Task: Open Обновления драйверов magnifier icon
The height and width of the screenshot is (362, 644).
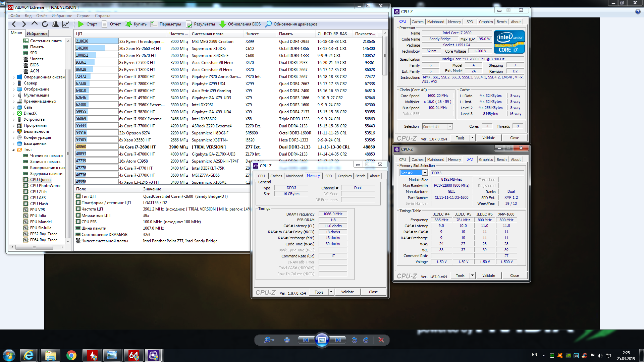Action: coord(268,24)
